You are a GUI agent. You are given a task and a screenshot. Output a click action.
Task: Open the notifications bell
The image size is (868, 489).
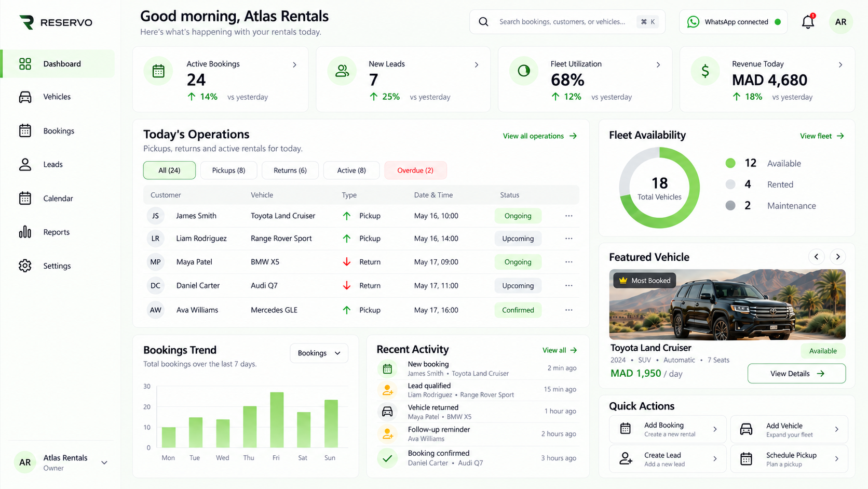(x=808, y=22)
